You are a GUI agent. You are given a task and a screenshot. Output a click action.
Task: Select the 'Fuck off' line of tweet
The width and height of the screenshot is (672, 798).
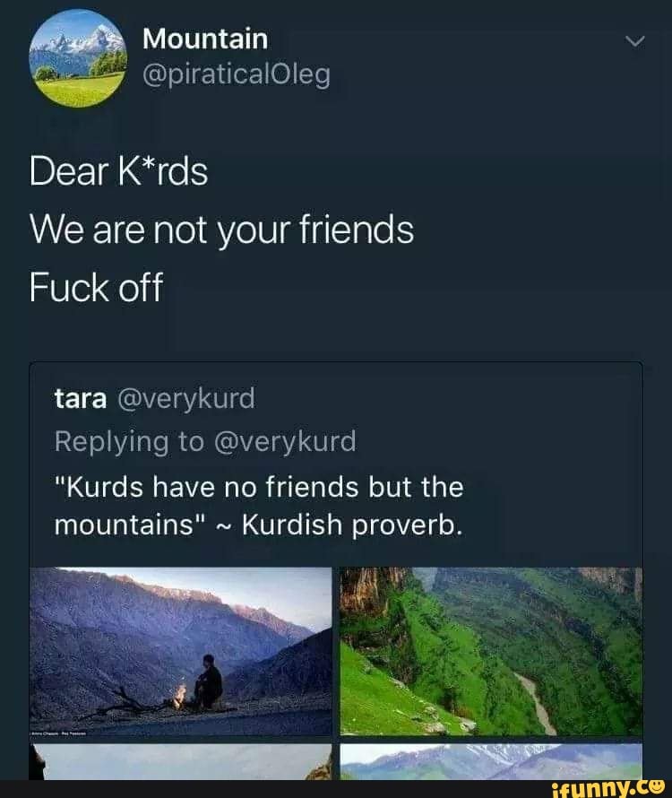[x=96, y=288]
